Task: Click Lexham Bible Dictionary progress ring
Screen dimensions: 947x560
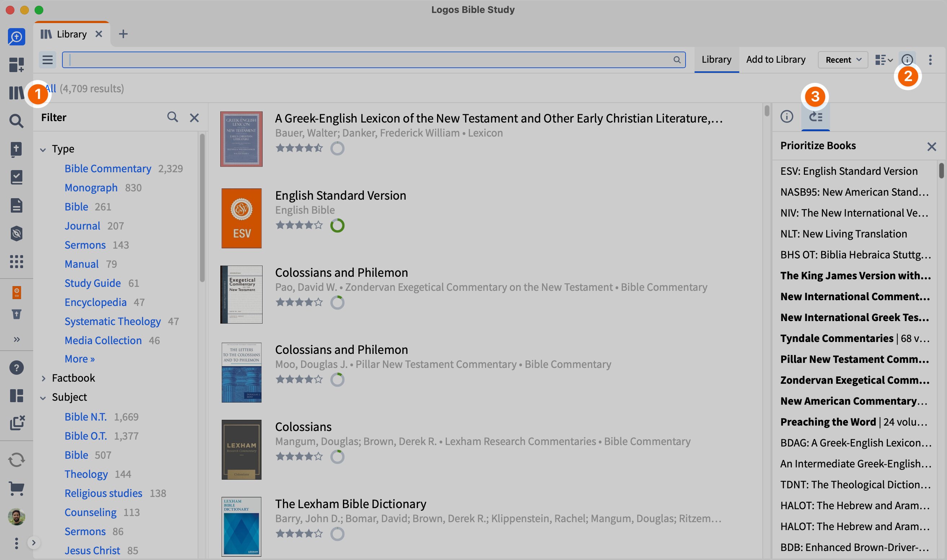Action: click(337, 534)
